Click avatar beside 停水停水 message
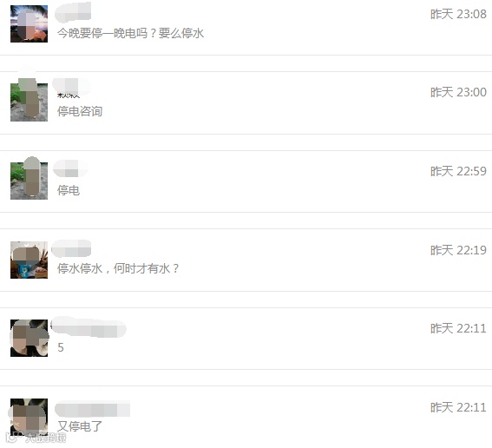Viewport: 492px width, 448px height. 29,260
